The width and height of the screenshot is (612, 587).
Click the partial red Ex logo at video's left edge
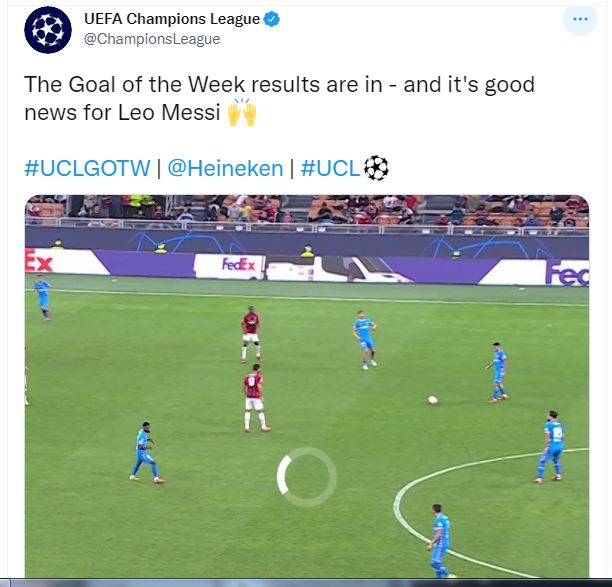pyautogui.click(x=39, y=261)
